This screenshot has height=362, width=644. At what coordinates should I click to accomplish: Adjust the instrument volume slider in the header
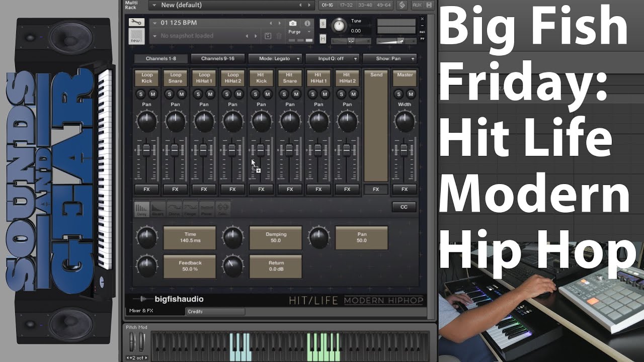[x=397, y=41]
